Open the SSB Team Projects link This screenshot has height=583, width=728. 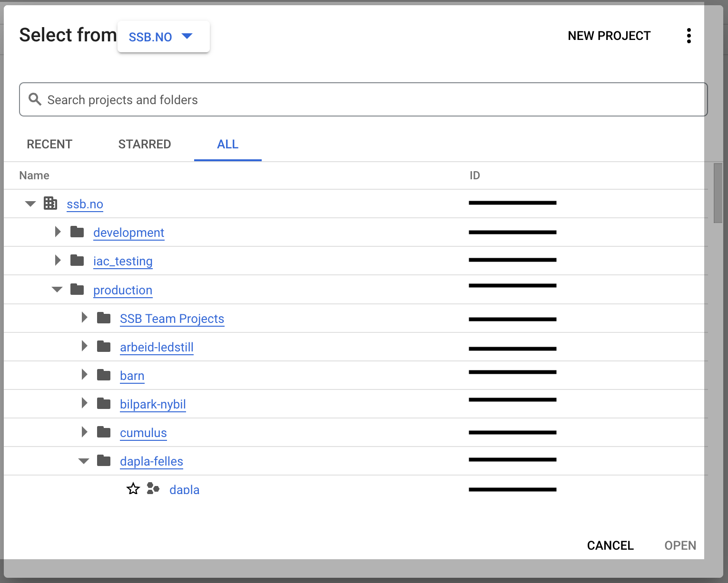point(172,319)
